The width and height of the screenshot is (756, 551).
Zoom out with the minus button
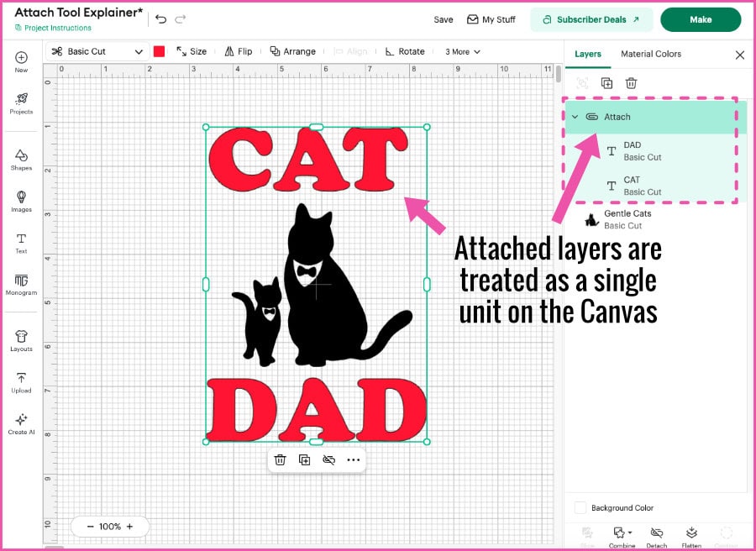(x=90, y=527)
